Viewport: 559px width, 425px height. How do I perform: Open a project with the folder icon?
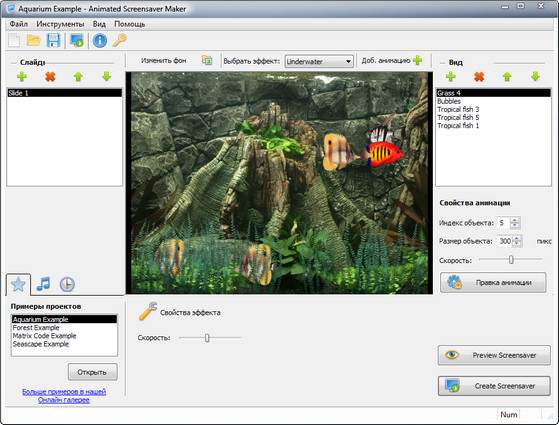pyautogui.click(x=34, y=40)
